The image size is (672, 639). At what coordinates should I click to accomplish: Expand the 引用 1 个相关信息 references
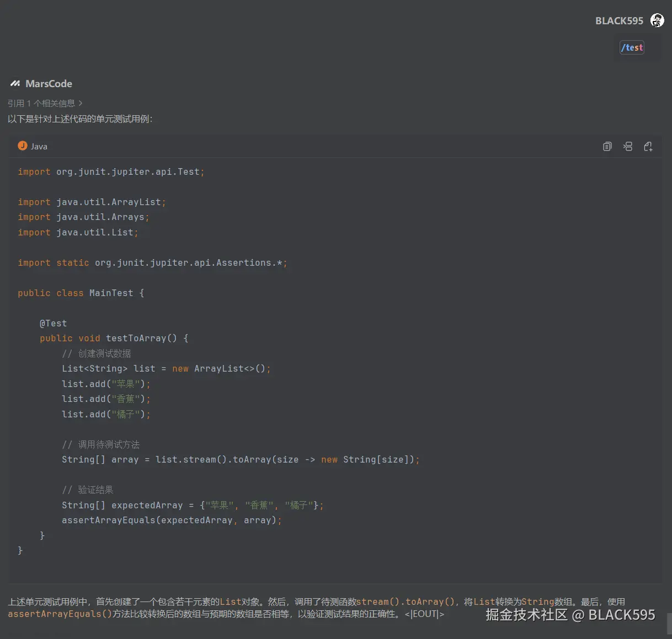click(45, 103)
